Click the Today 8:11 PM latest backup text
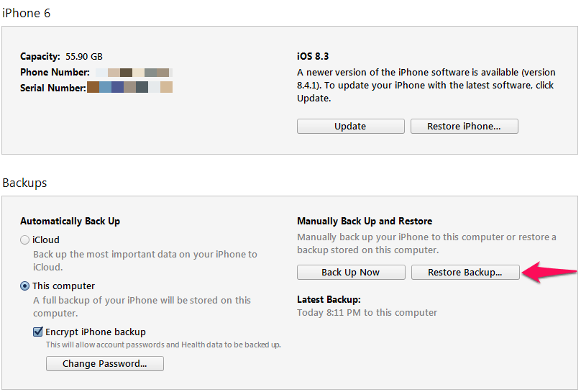The height and width of the screenshot is (392, 581). pos(367,313)
